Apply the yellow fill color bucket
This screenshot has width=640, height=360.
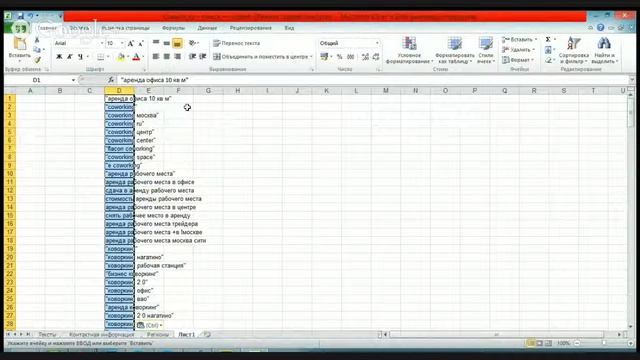tap(121, 57)
